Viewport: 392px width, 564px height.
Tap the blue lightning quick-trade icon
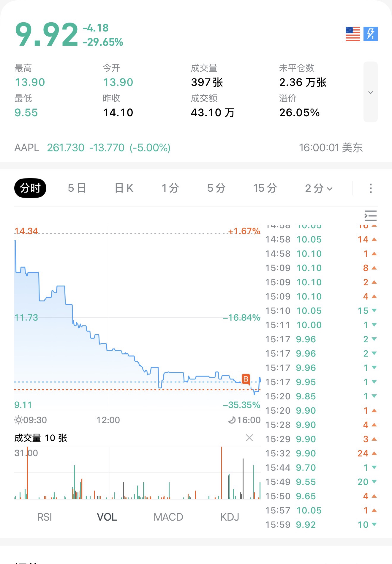click(370, 34)
